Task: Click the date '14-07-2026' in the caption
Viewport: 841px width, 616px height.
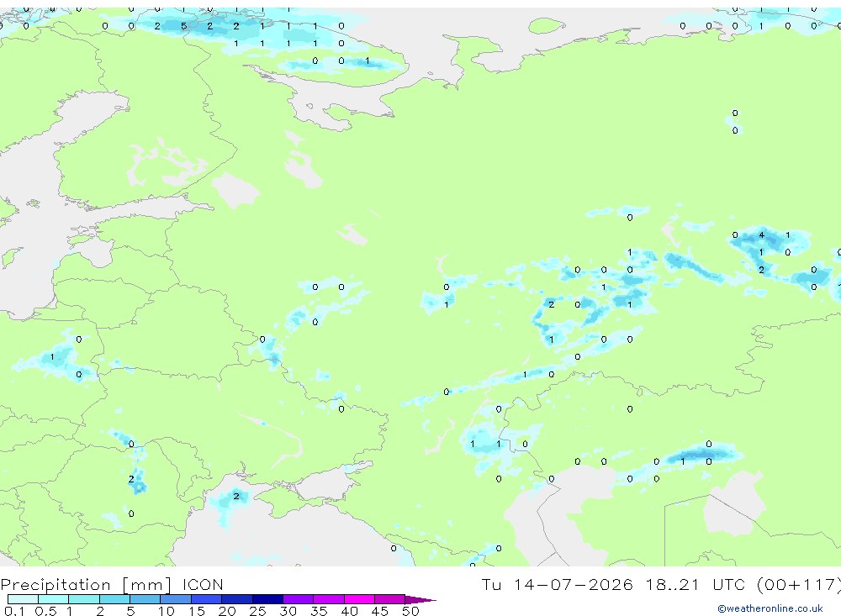Action: coord(573,584)
